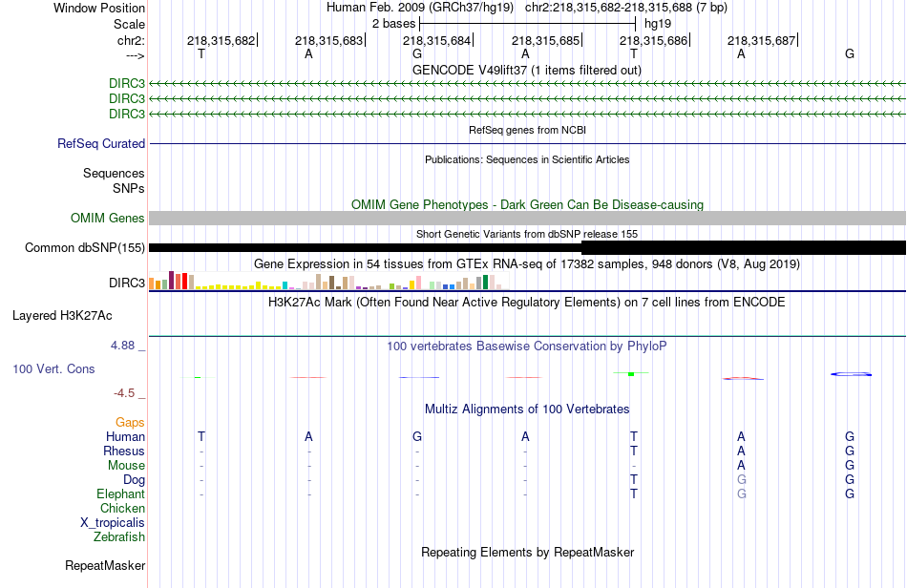Click the faded G in Dog row
Viewport: 907px width, 588px height.
(x=742, y=479)
